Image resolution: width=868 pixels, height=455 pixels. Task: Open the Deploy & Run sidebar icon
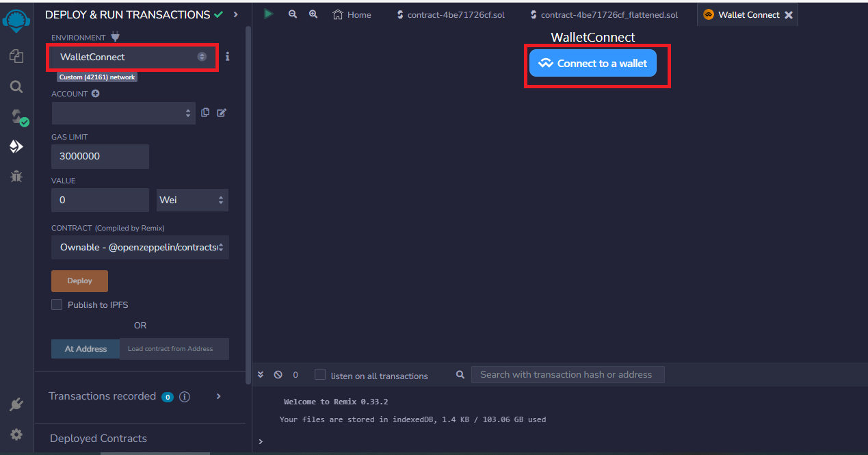tap(16, 146)
